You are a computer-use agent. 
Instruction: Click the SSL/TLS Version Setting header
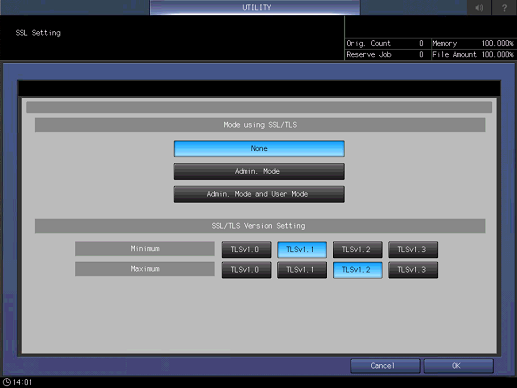click(x=260, y=226)
